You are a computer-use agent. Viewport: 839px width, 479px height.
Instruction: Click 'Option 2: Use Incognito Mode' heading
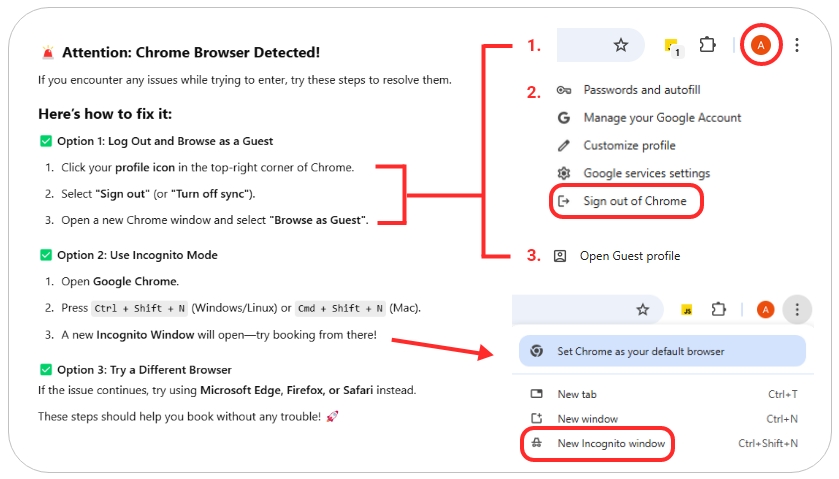coord(137,255)
